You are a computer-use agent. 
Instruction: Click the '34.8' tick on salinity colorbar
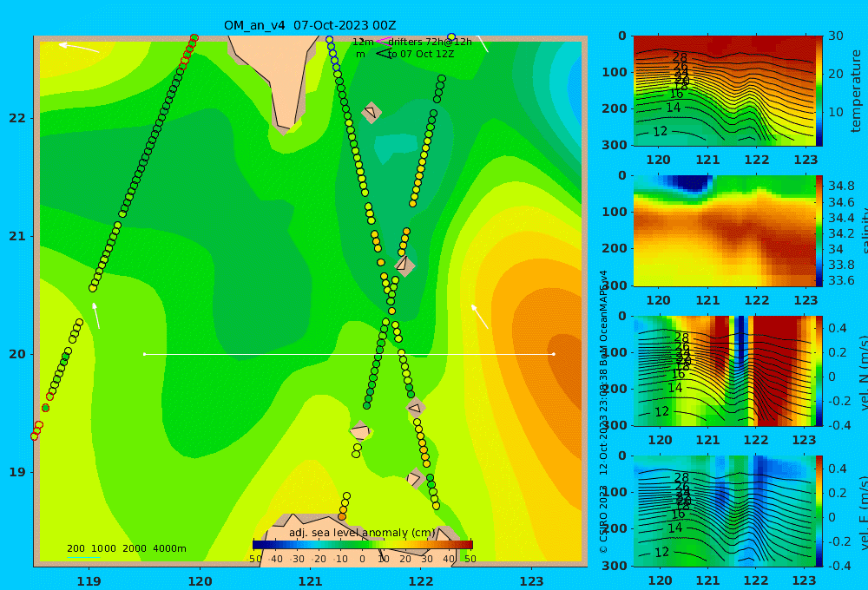(x=841, y=186)
